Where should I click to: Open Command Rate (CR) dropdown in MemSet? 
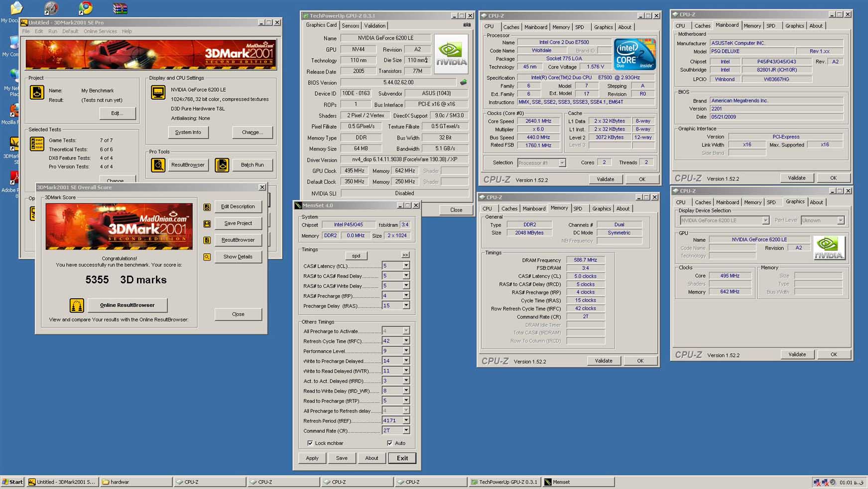tap(406, 431)
